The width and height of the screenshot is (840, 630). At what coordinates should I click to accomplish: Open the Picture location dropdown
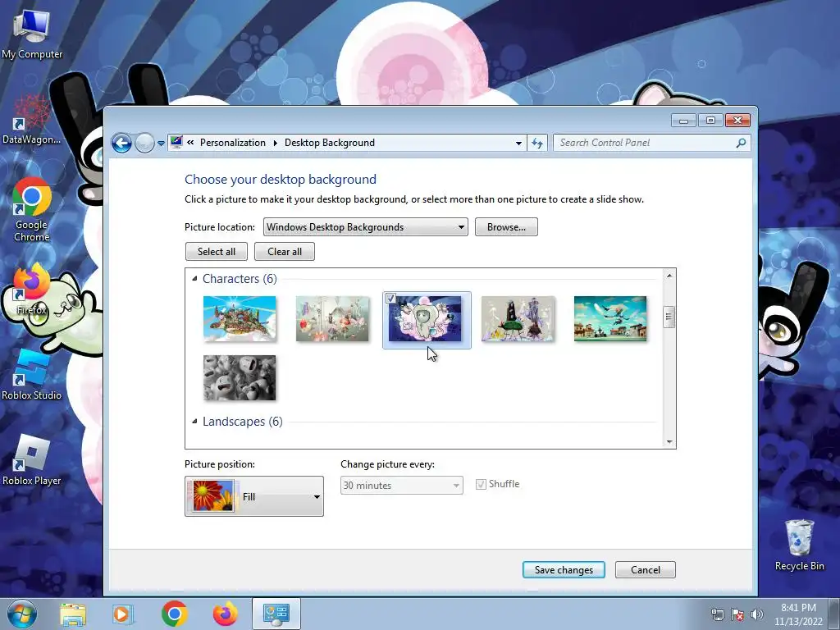click(365, 227)
